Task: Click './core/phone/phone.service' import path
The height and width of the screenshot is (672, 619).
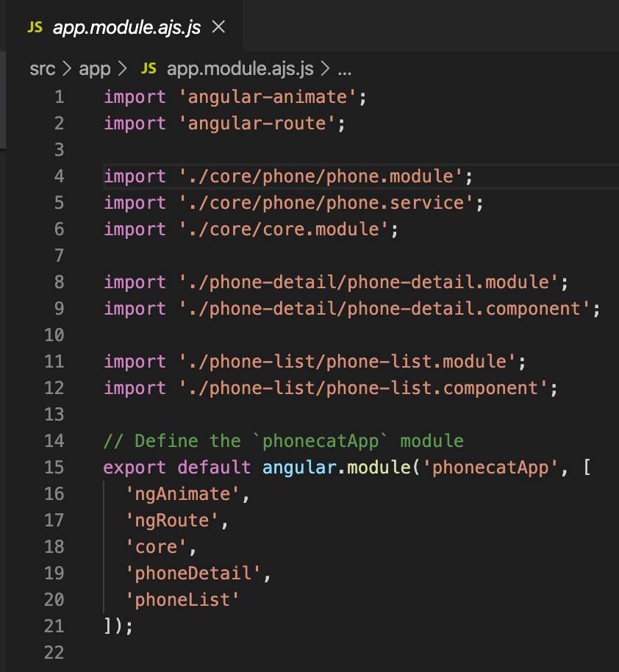Action: 326,203
